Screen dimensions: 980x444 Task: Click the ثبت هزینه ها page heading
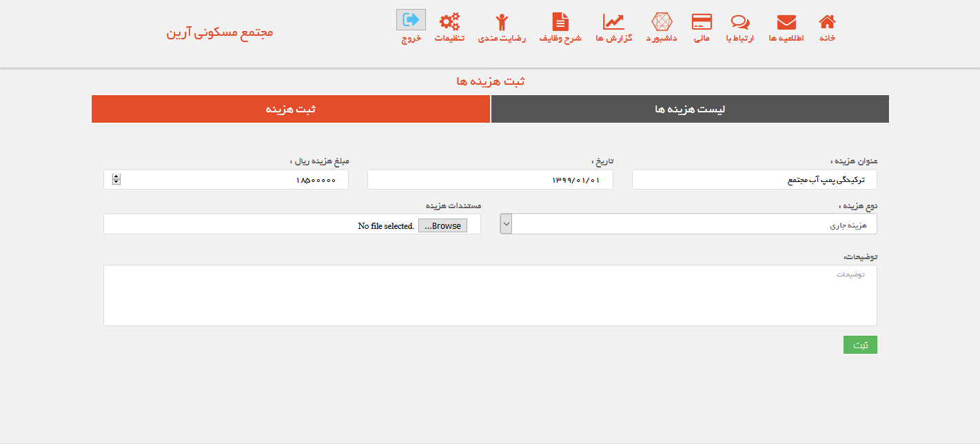[x=490, y=81]
